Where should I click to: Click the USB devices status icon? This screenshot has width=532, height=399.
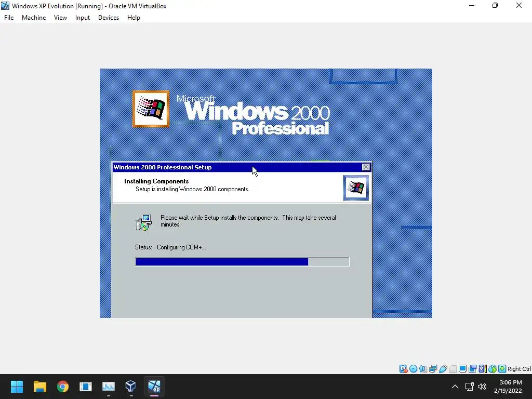(443, 369)
